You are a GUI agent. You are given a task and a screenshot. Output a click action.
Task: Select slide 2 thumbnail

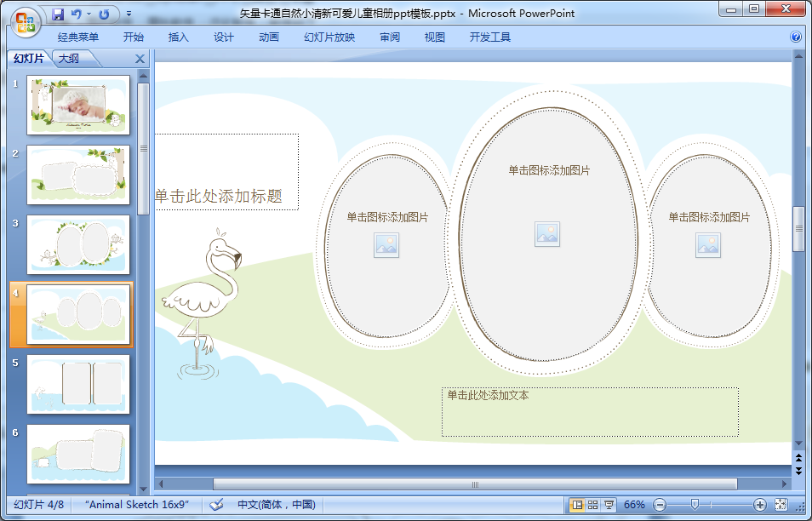(78, 175)
